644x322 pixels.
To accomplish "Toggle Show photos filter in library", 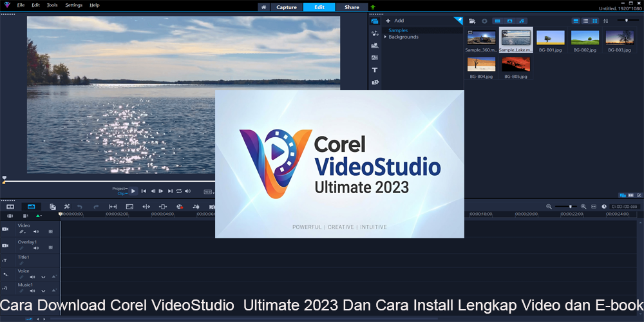I will 509,21.
